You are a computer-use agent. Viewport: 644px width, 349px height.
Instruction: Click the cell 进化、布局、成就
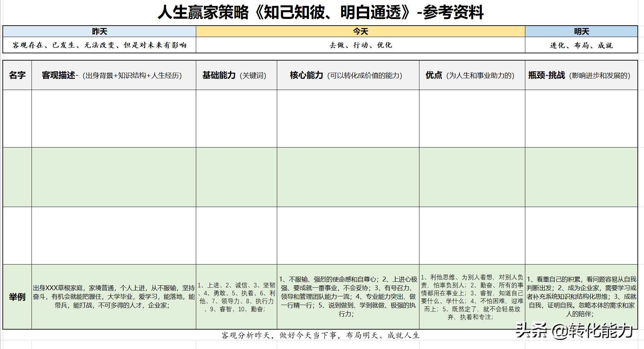(x=581, y=45)
